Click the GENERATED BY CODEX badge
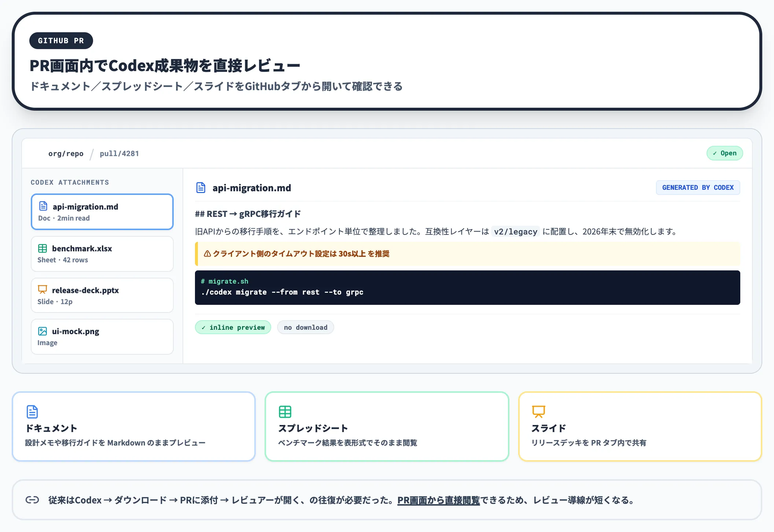774x532 pixels. tap(698, 188)
